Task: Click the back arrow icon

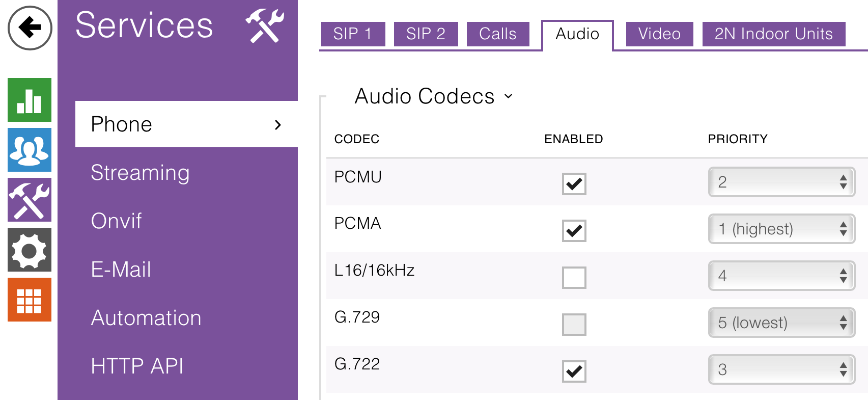Action: pyautogui.click(x=30, y=28)
